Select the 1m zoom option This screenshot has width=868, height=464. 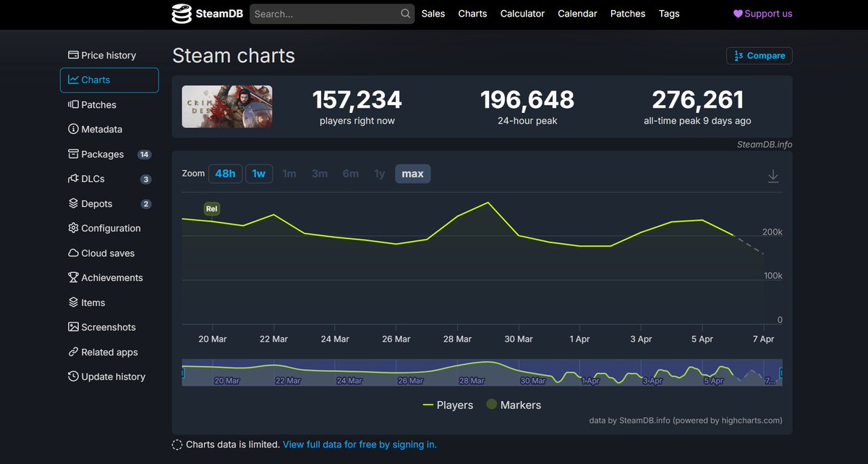(289, 174)
